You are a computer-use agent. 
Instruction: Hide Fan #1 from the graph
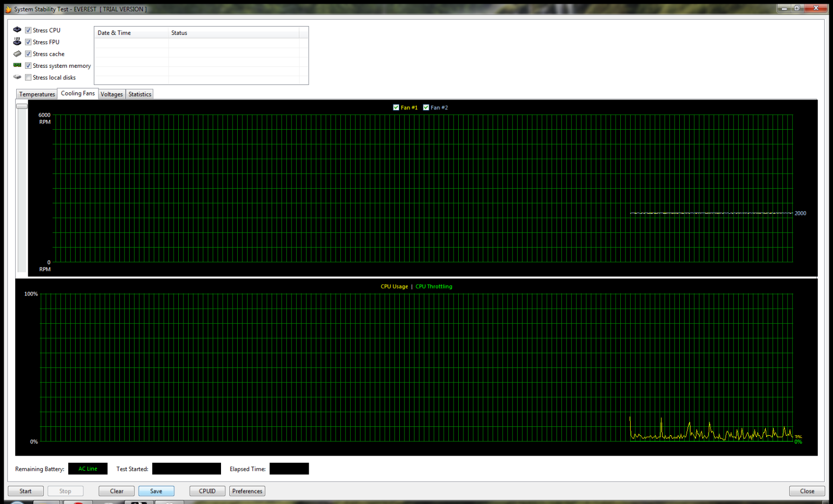[x=396, y=107]
